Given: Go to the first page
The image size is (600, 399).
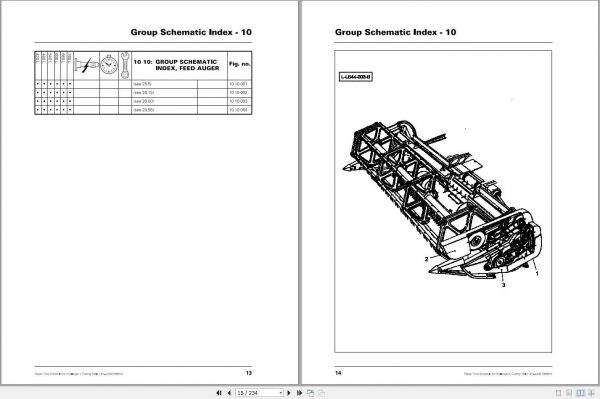Looking at the screenshot, I should pyautogui.click(x=219, y=393).
